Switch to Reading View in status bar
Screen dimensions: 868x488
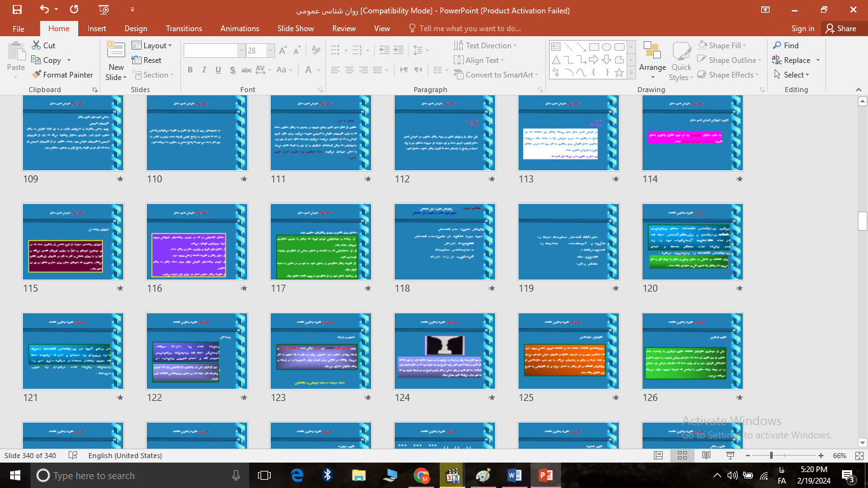(x=706, y=456)
